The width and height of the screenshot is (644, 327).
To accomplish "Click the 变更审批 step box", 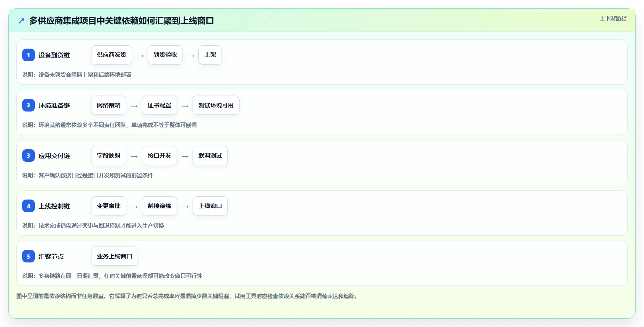I will click(109, 206).
